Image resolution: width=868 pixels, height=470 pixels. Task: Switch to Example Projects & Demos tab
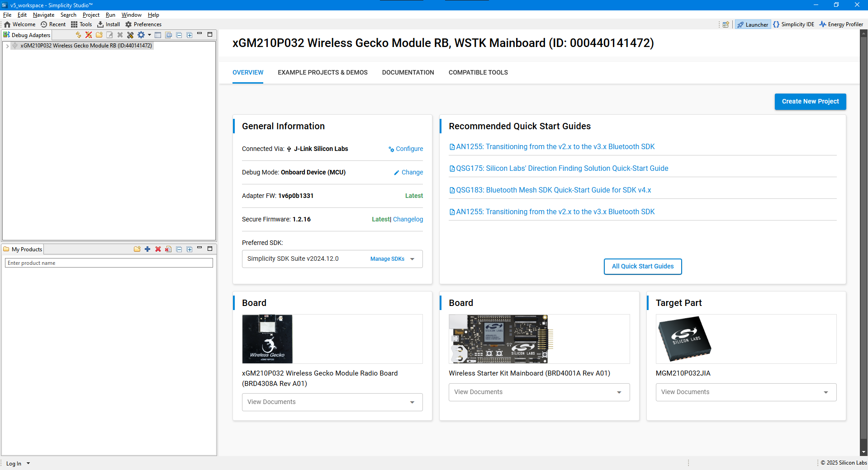click(x=323, y=72)
